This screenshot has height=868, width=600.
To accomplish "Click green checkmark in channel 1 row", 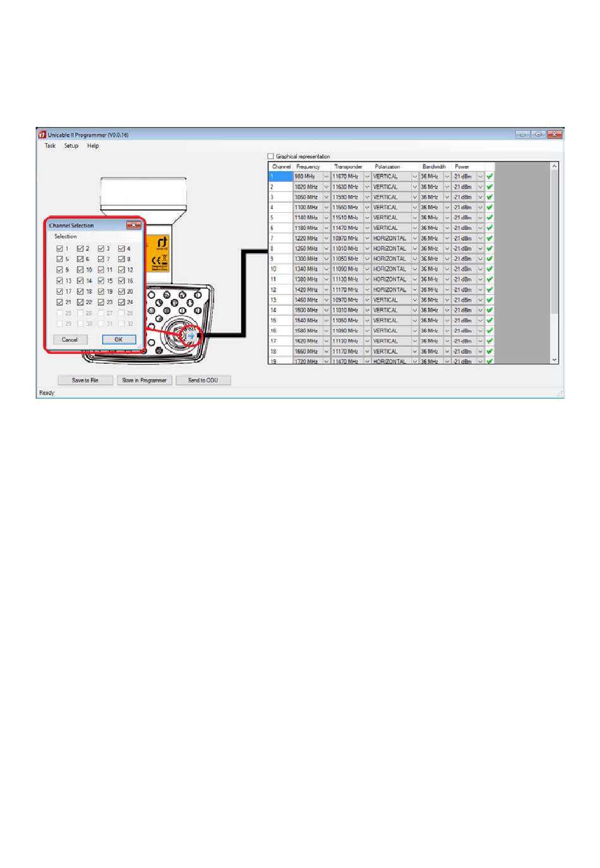I will (489, 177).
